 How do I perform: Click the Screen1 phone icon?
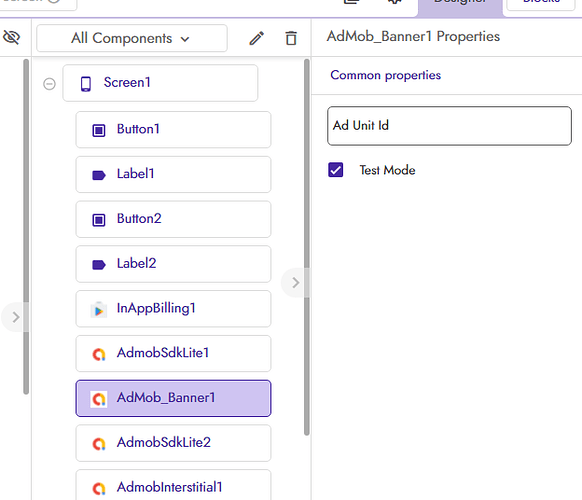(86, 84)
